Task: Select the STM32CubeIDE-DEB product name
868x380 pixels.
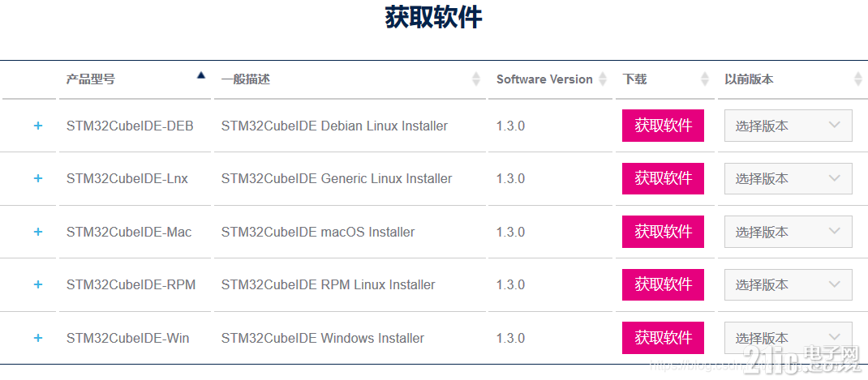Action: point(130,126)
